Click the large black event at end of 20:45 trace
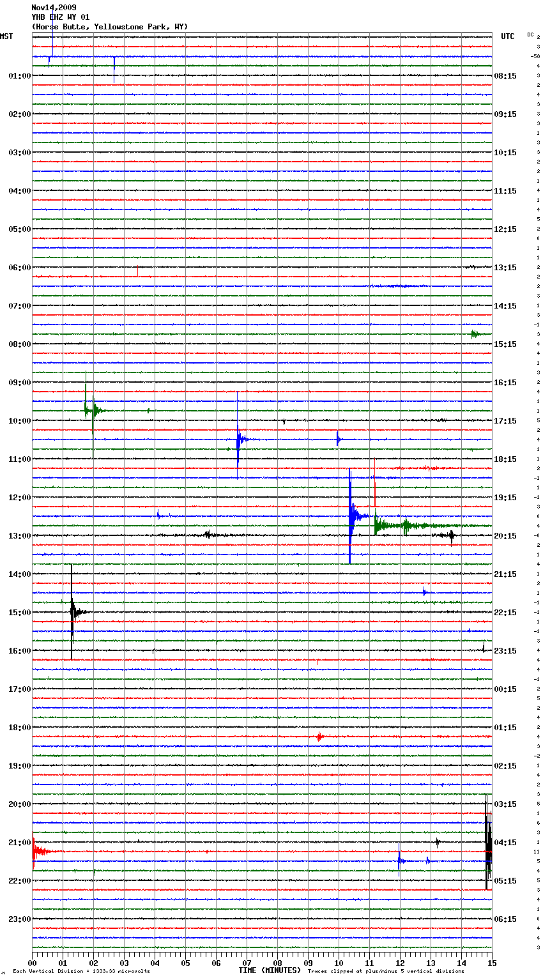543x980 pixels. pos(488,841)
